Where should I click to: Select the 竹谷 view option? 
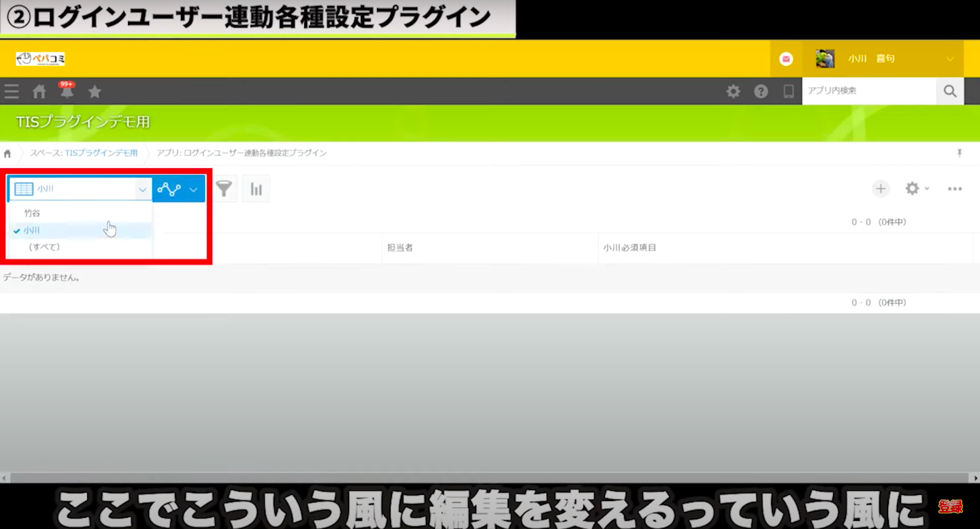pos(33,213)
